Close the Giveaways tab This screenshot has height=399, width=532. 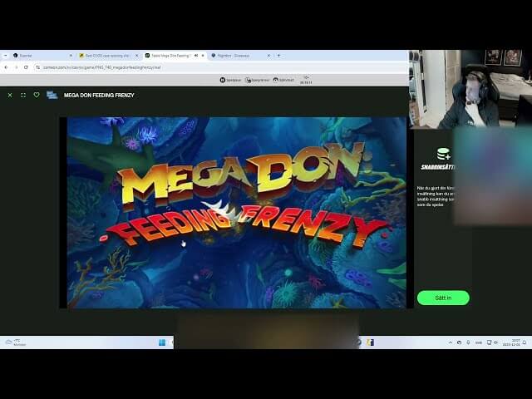coord(268,56)
